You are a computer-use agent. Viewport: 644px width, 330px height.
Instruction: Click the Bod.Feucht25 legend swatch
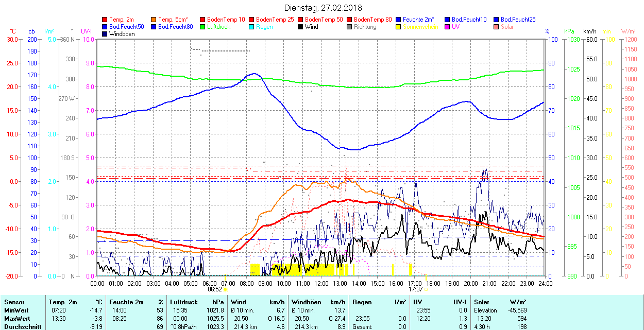point(496,19)
